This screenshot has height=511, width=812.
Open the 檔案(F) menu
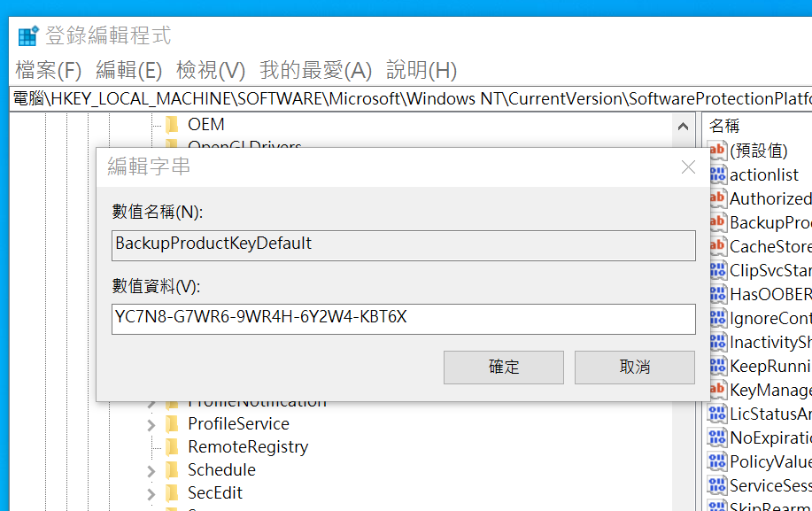pos(48,70)
